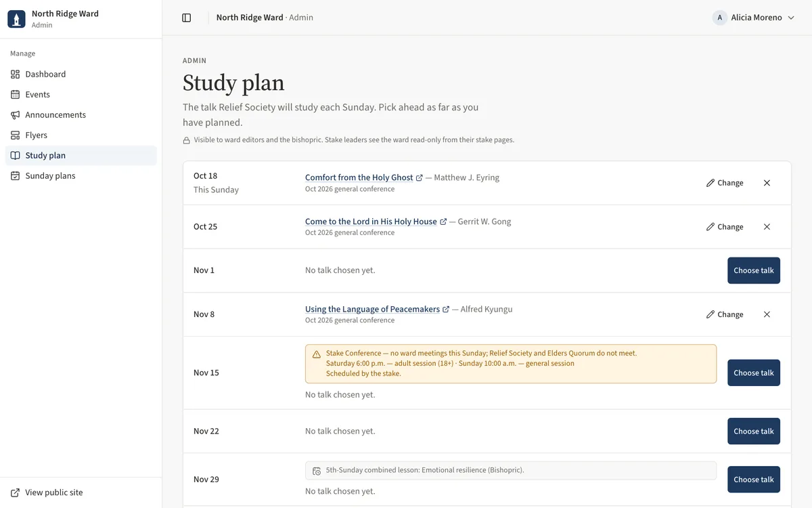Remove the Nov 8 talk with X
This screenshot has height=508, width=812.
click(x=767, y=314)
